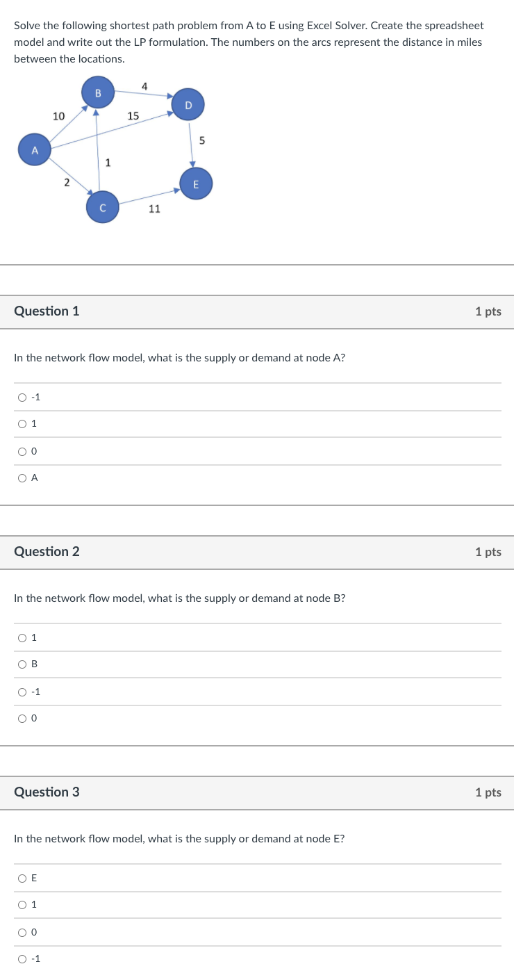
Task: Click the Question 1 header
Action: pyautogui.click(x=47, y=311)
